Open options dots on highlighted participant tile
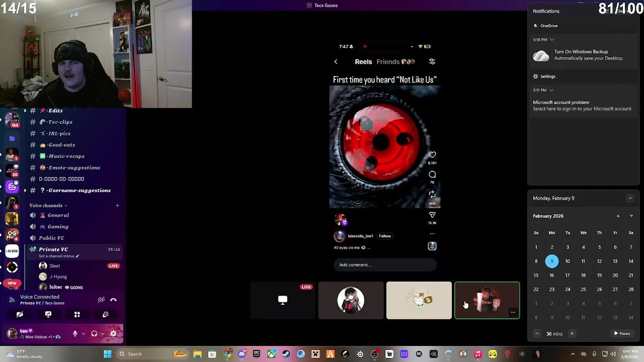 point(513,313)
